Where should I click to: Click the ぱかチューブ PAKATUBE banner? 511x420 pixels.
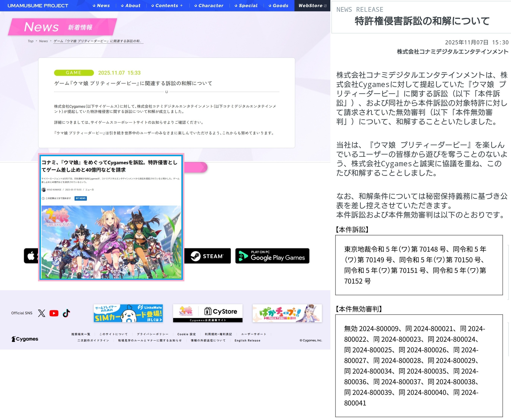[287, 313]
